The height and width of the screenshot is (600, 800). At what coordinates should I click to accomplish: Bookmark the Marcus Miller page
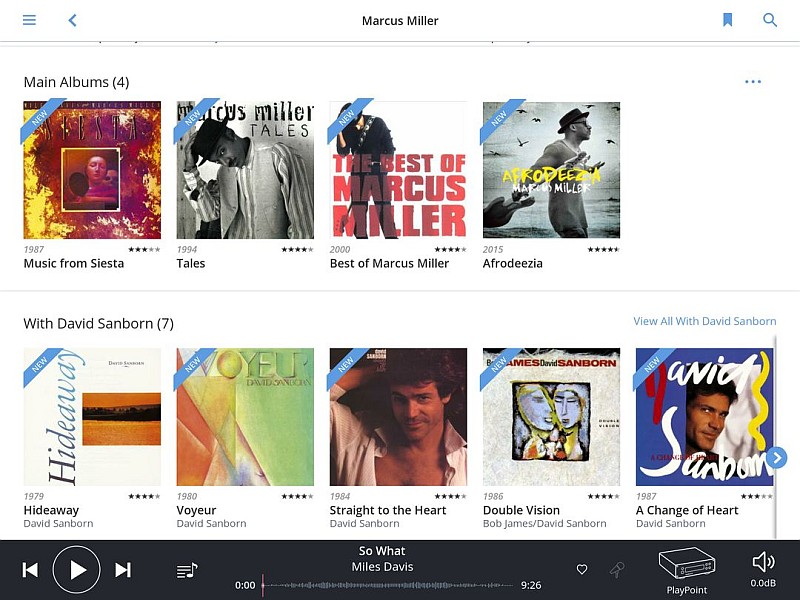point(728,20)
